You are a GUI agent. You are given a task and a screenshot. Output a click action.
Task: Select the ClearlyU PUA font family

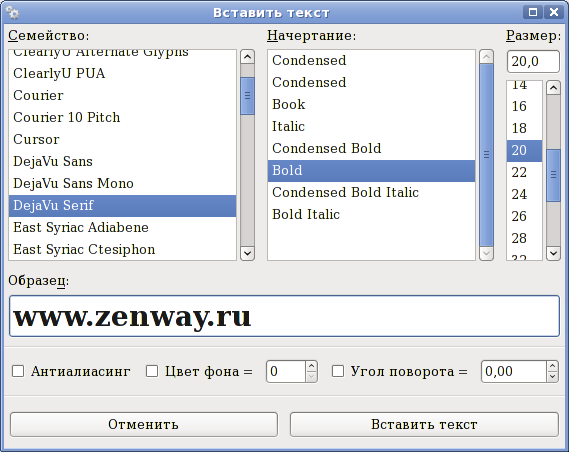(x=122, y=74)
